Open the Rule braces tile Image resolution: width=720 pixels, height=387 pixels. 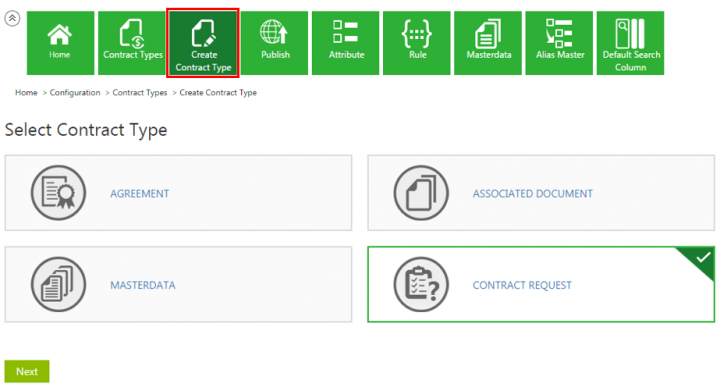(416, 43)
